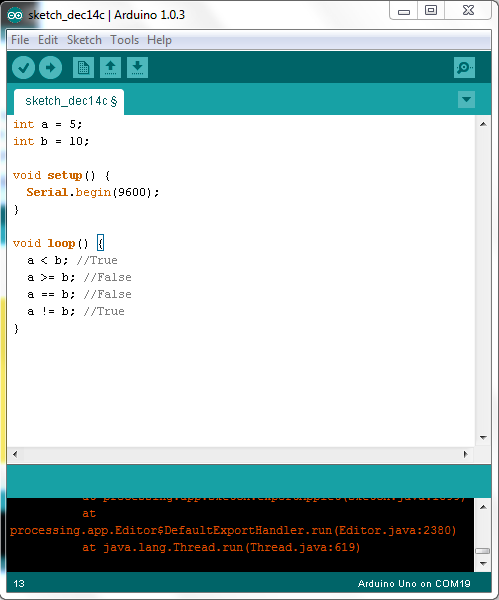Close the Arduino window
This screenshot has height=600, width=499.
click(x=468, y=10)
